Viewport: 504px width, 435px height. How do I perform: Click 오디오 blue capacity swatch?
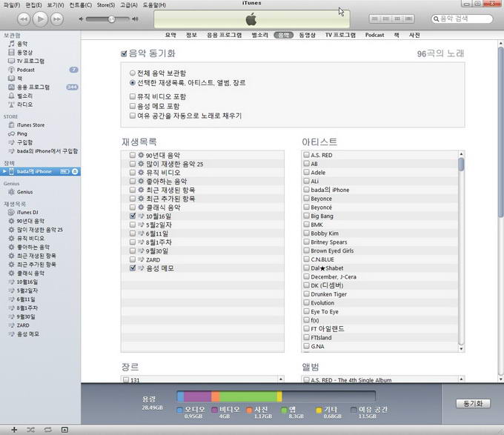(x=179, y=410)
